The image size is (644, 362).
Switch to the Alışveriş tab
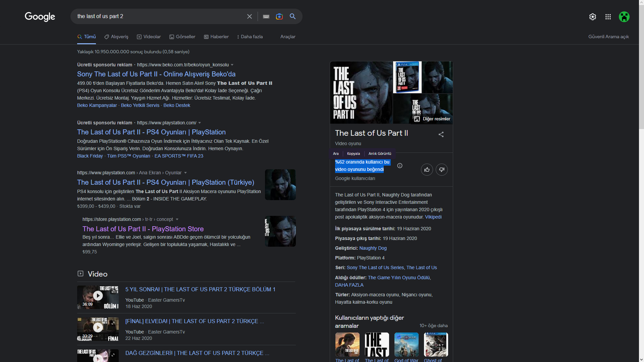(116, 37)
